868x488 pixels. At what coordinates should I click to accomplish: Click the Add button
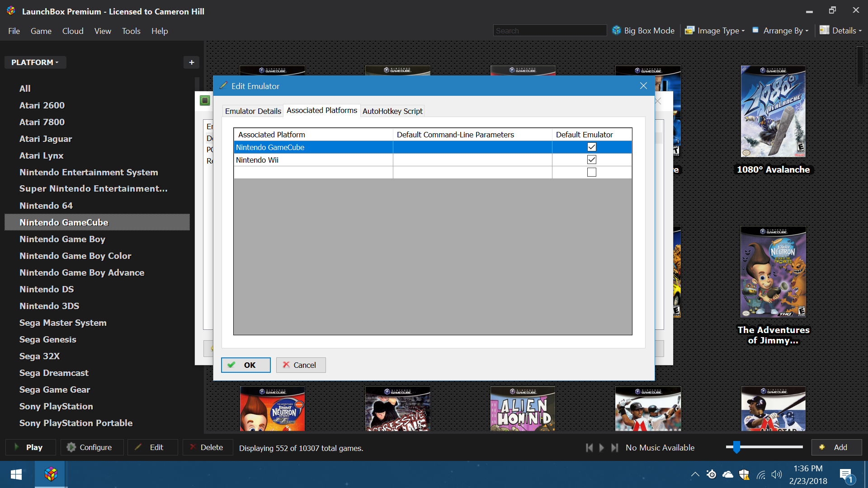coord(837,447)
